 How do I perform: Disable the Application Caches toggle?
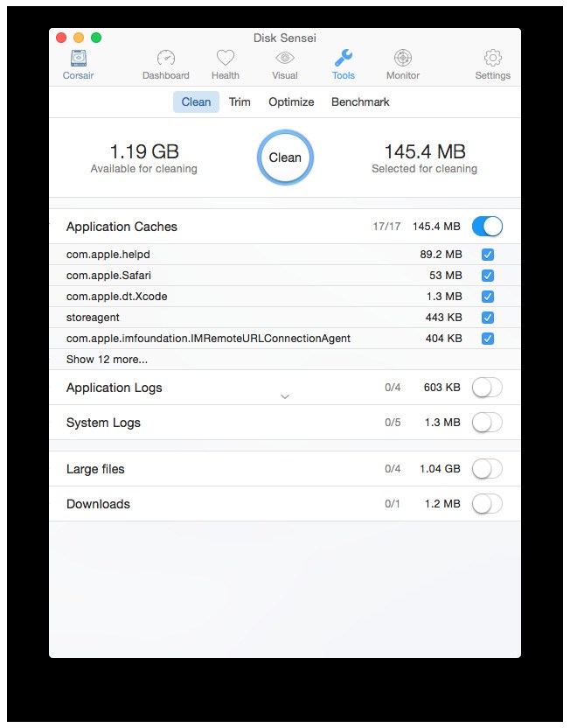tap(488, 227)
